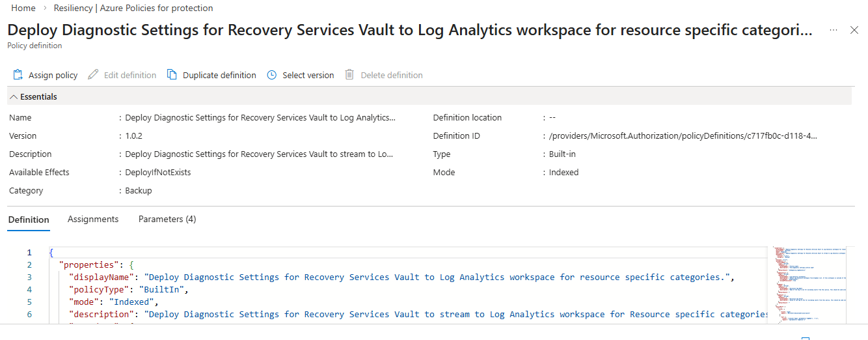Click the Assign policy button label
The width and height of the screenshot is (868, 340).
point(53,76)
